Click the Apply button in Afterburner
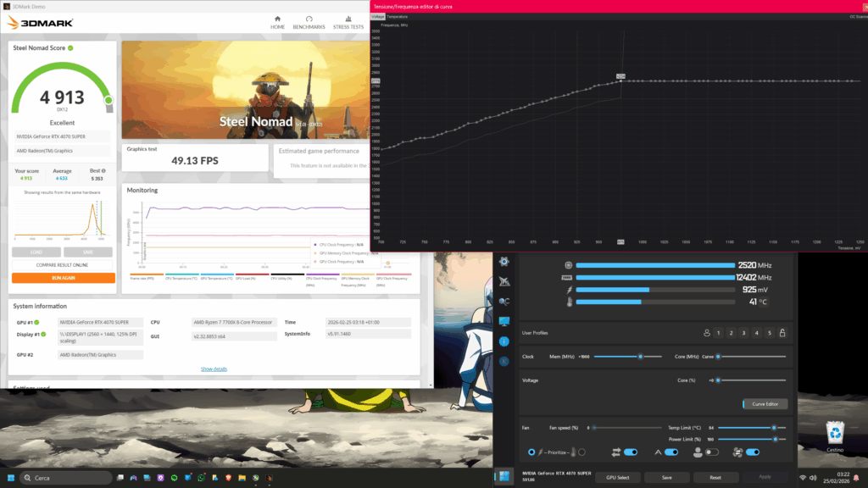Viewport: 868px width, 488px height. (765, 477)
